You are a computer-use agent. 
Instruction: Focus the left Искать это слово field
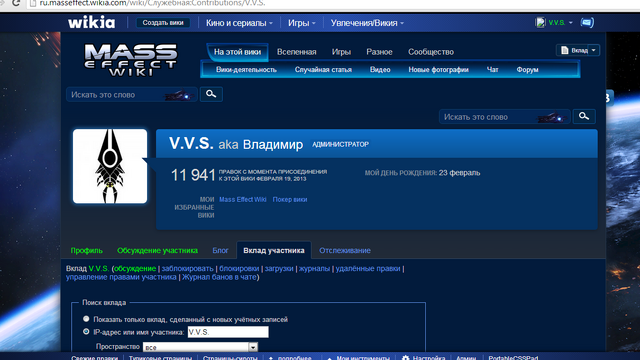click(132, 94)
